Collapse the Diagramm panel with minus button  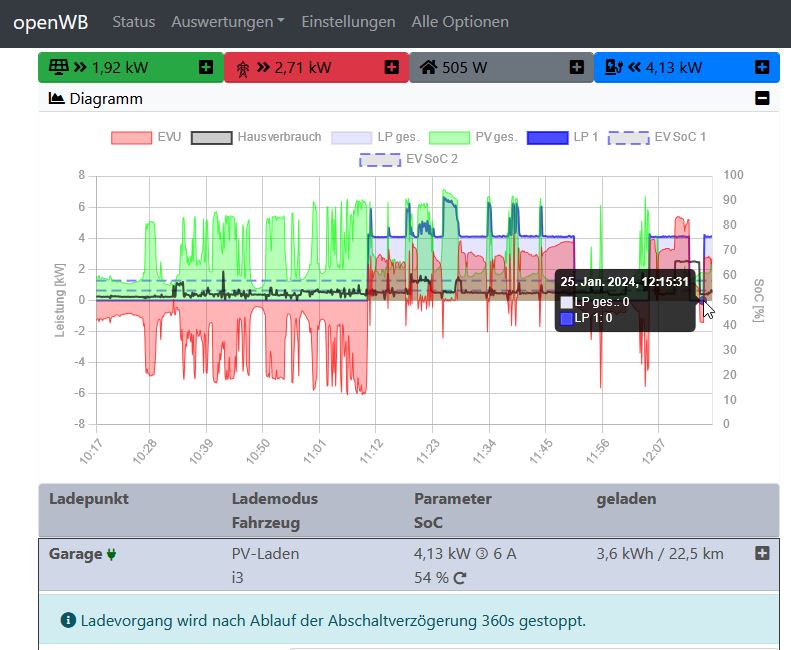click(x=762, y=98)
